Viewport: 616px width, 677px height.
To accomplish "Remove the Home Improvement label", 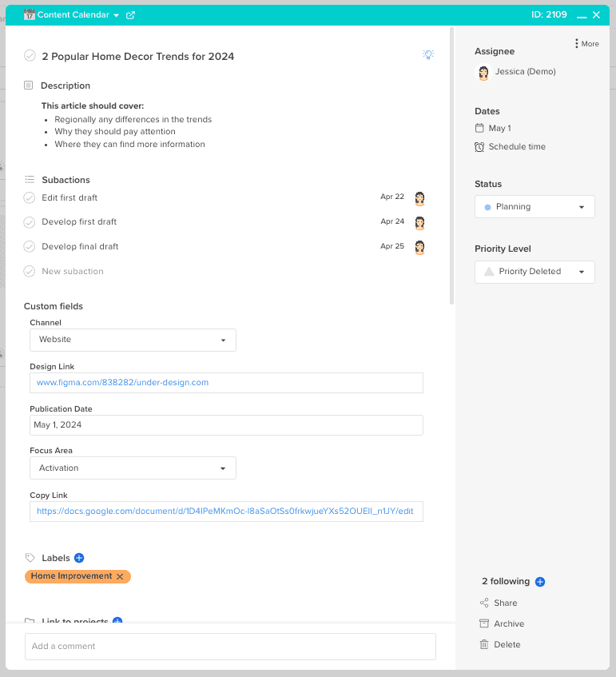I will [x=120, y=576].
